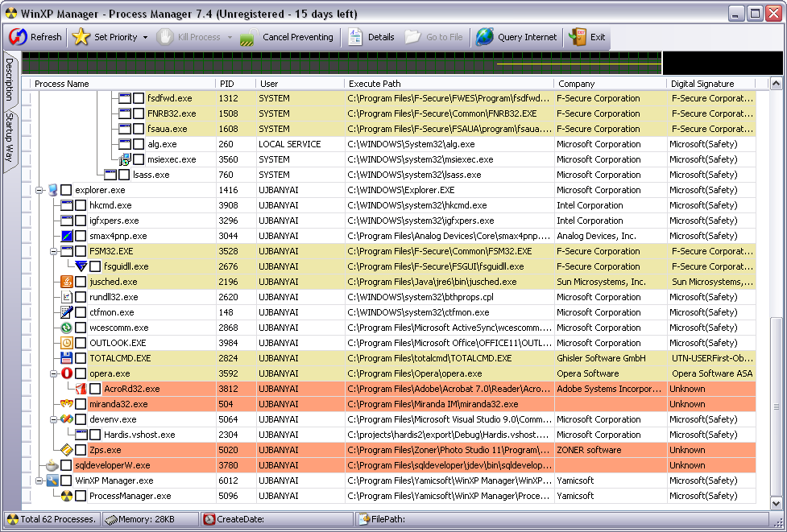Screen dimensions: 787x532
Task: Sort by Execute Path column header
Action: 449,84
